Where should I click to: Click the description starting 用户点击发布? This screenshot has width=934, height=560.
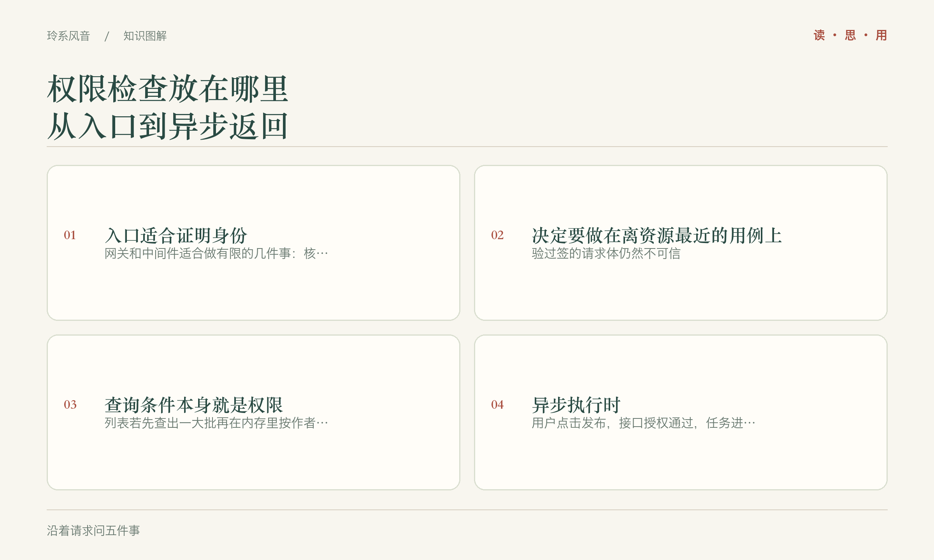coord(644,423)
